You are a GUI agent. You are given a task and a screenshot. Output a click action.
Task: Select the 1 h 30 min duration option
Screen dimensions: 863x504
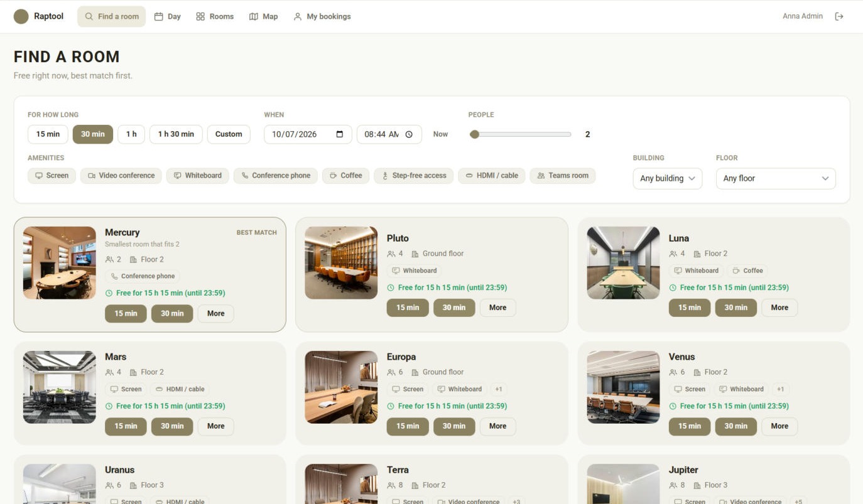pyautogui.click(x=176, y=134)
